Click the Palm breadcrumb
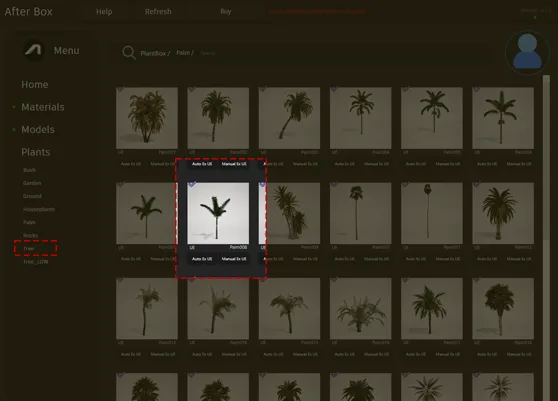The width and height of the screenshot is (558, 401). tap(185, 53)
